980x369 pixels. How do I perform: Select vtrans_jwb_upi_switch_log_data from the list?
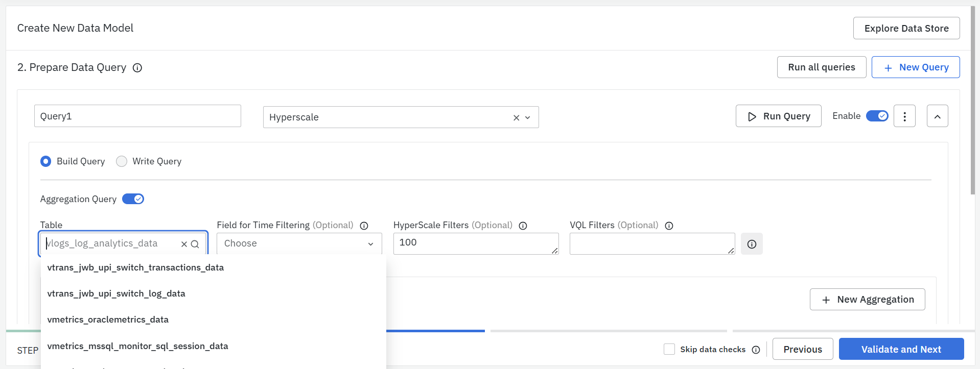(116, 293)
